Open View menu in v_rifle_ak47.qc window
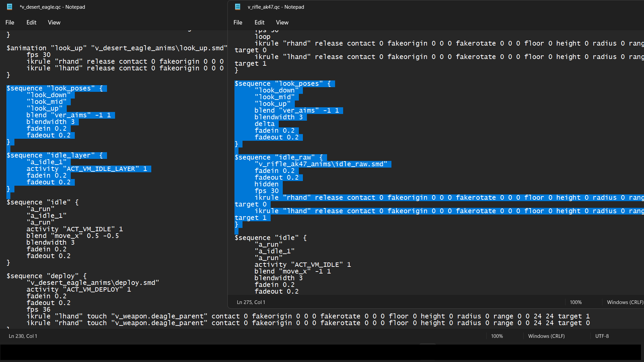 pyautogui.click(x=282, y=22)
